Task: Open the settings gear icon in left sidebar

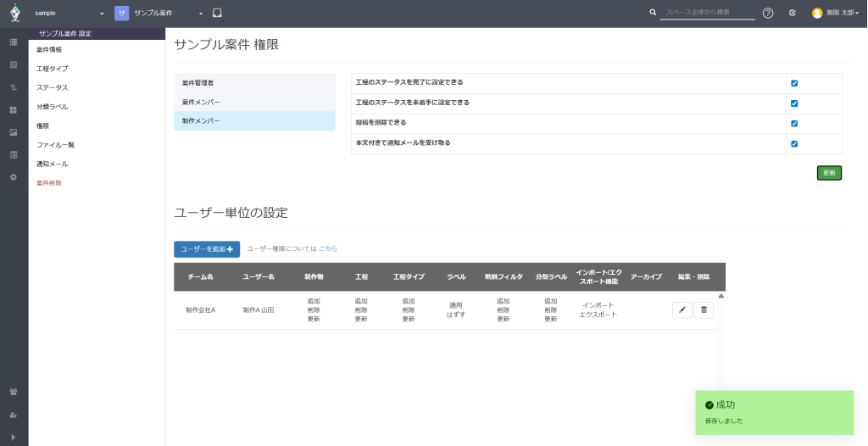Action: pos(14,177)
